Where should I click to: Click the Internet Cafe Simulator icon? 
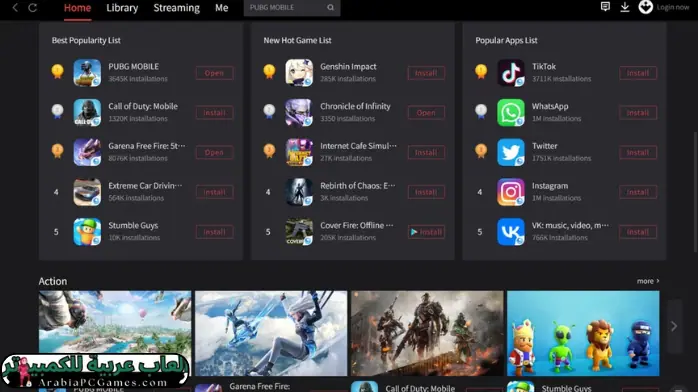[299, 152]
